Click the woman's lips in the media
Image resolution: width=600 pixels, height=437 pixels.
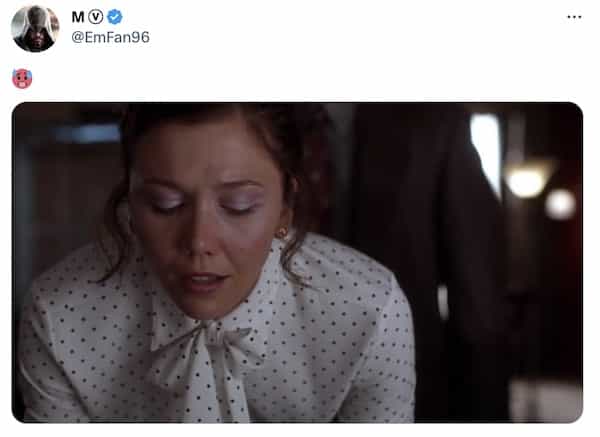[205, 282]
